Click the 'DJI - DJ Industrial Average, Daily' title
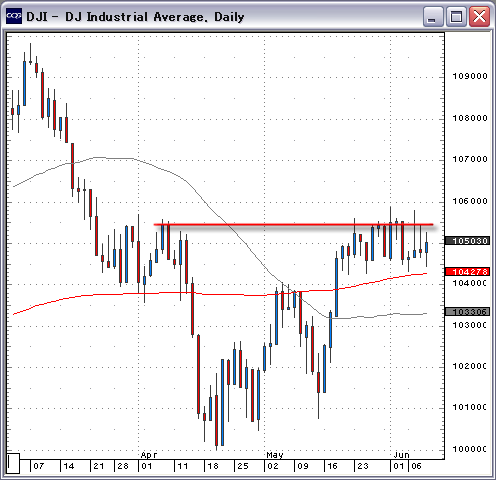Screen dimensions: 496x480 tap(135, 17)
